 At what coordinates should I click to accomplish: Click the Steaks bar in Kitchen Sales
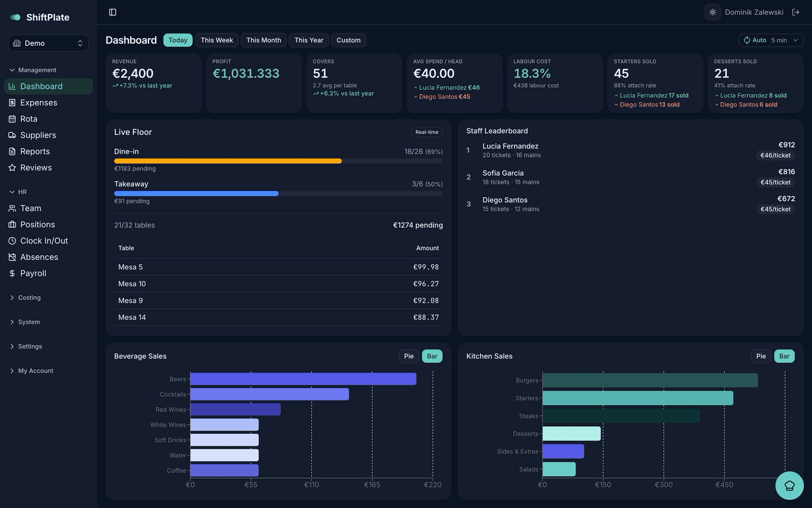621,416
